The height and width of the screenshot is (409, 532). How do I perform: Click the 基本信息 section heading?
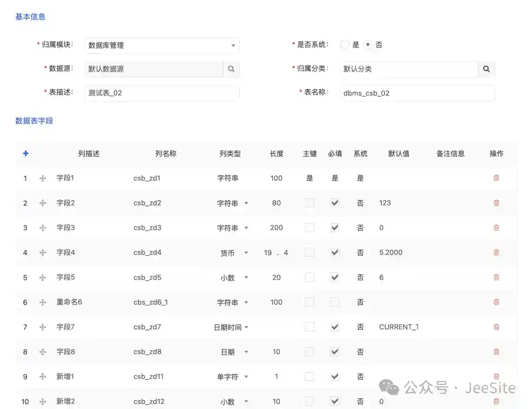(x=31, y=17)
